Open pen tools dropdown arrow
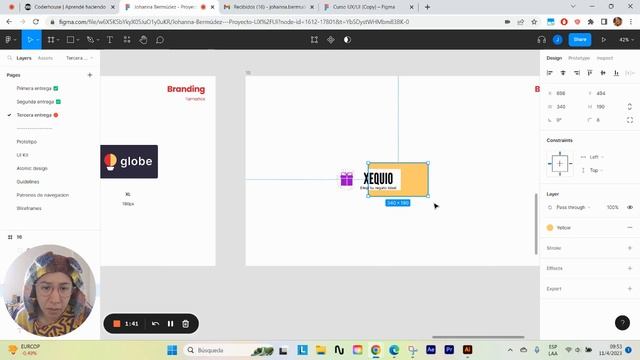Viewport: 640px width, 360px height. click(x=98, y=40)
